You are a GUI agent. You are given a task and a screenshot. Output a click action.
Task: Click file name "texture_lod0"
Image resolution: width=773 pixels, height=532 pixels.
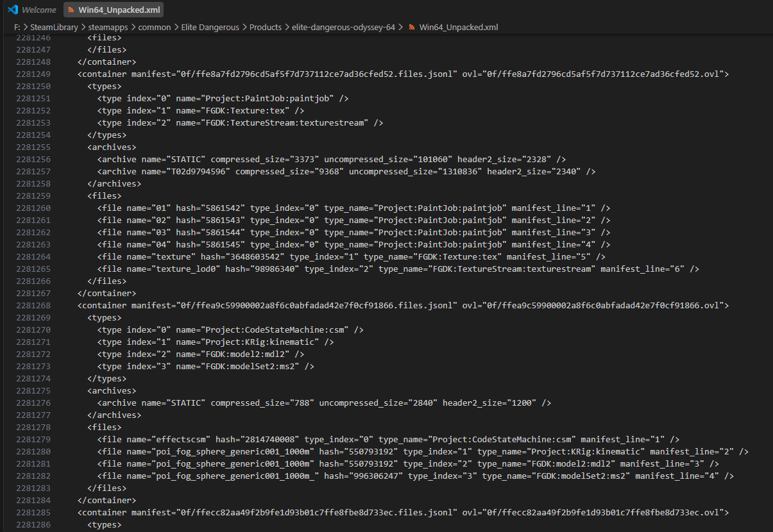[190, 269]
